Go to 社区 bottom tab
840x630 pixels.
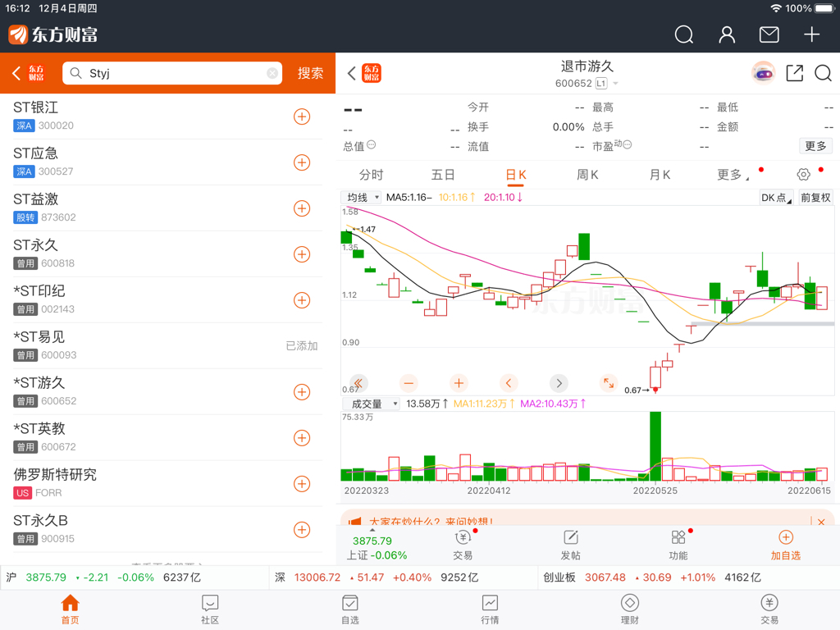(x=210, y=609)
